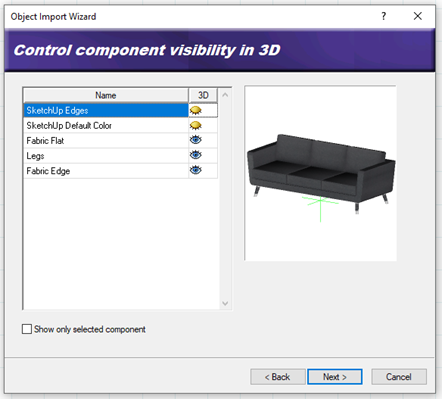This screenshot has width=442, height=399.
Task: Enable Show only selected component checkbox
Action: coord(27,329)
